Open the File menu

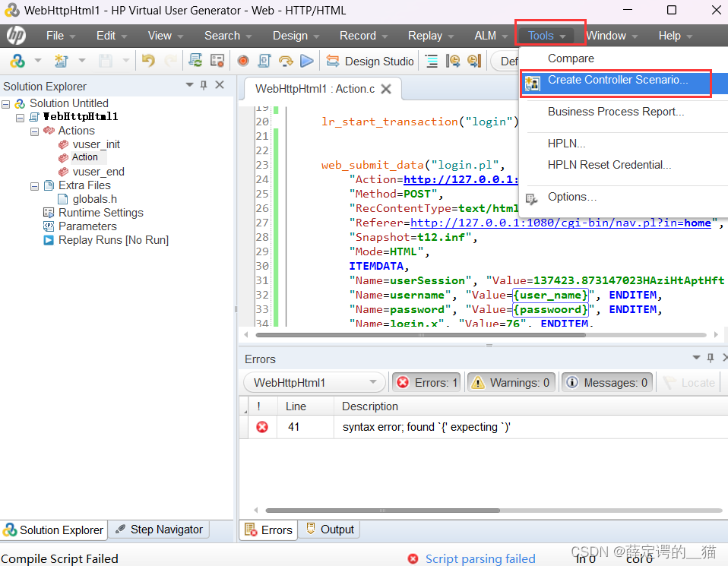click(60, 36)
